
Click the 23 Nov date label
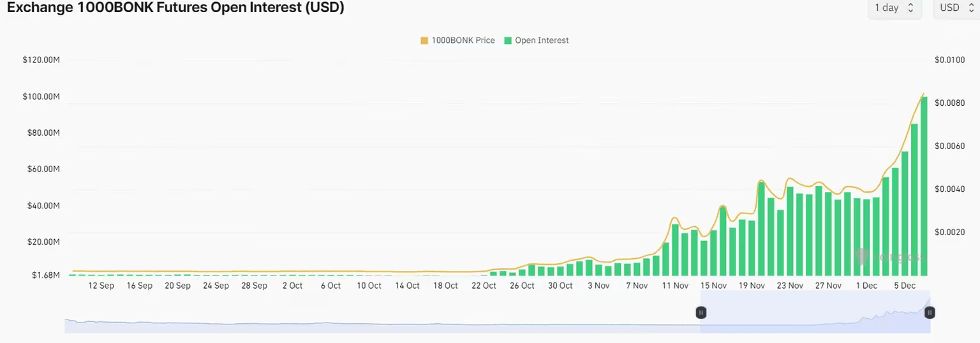(x=790, y=286)
